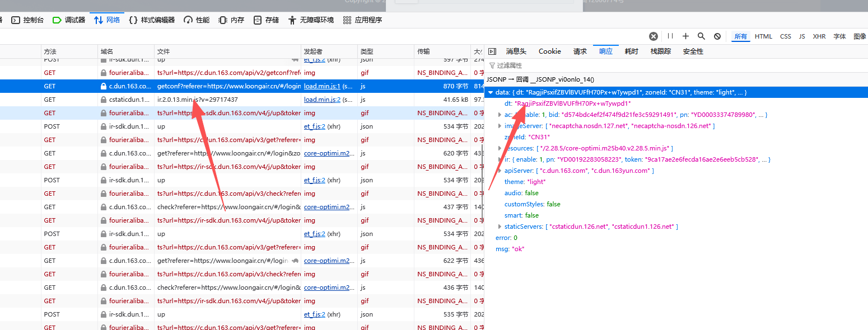Switch to the 安全性 security tab
Screen dimensions: 868x330
coord(693,51)
